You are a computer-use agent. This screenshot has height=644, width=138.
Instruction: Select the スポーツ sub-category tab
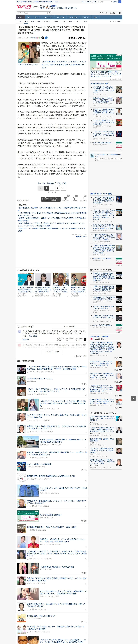point(56,21)
